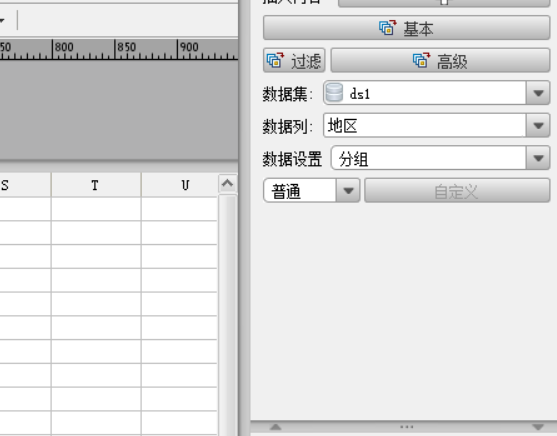557x436 pixels.
Task: Open the 数据设置 分组 dropdown
Action: (x=538, y=158)
